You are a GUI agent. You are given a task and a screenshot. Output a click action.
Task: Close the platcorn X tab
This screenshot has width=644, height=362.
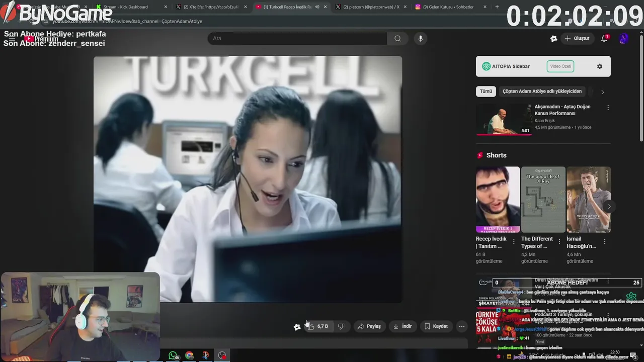click(405, 7)
